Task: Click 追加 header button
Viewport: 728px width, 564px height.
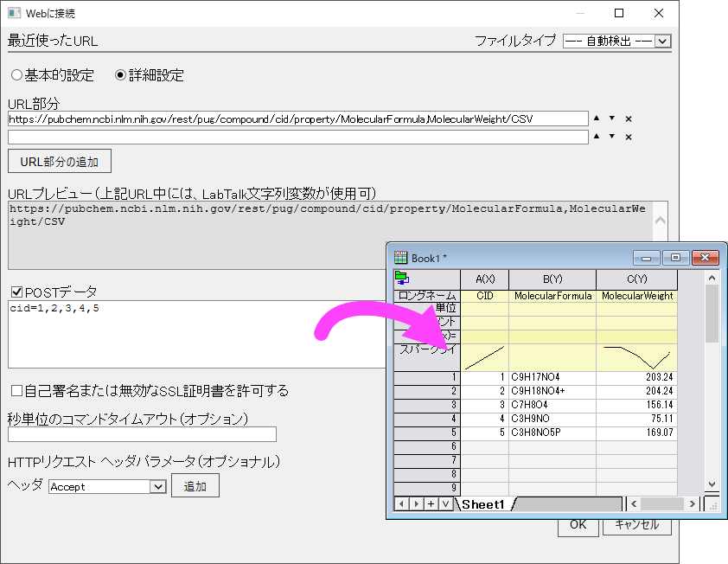Action: click(195, 485)
